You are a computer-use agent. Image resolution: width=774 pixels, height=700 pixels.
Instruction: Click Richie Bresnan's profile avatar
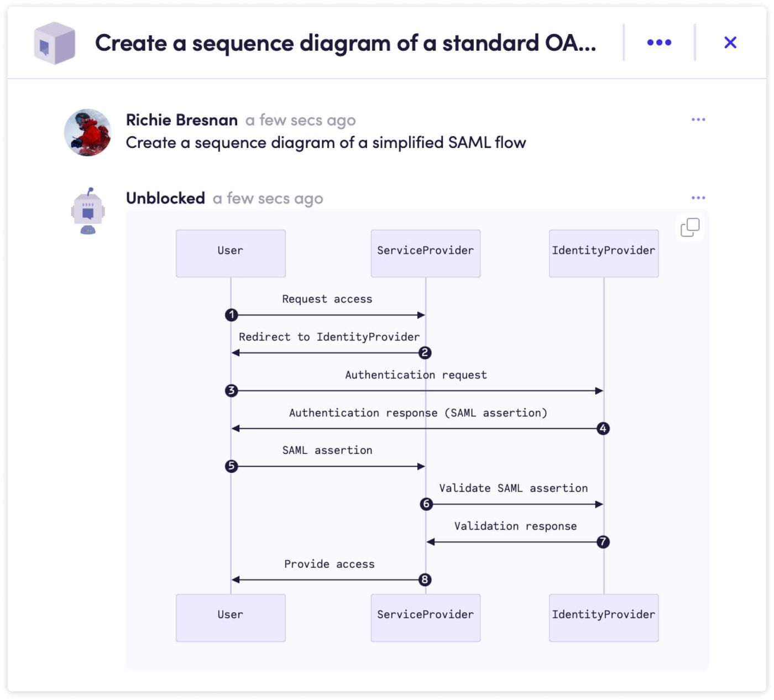(88, 133)
